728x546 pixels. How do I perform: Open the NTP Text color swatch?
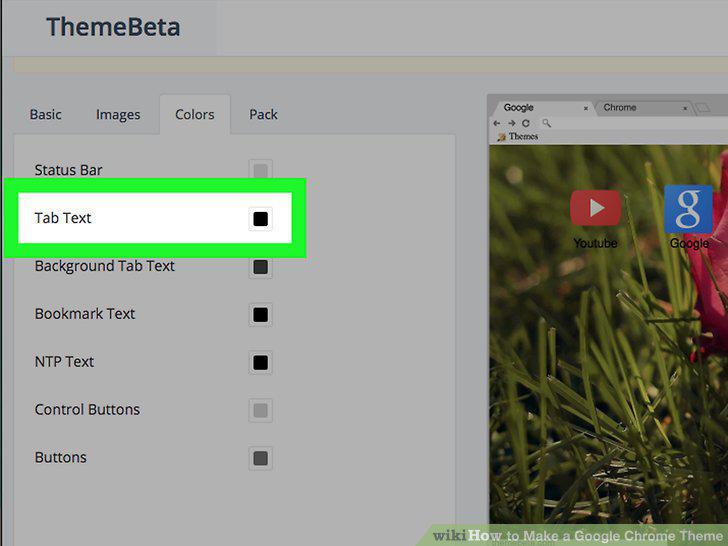(260, 362)
